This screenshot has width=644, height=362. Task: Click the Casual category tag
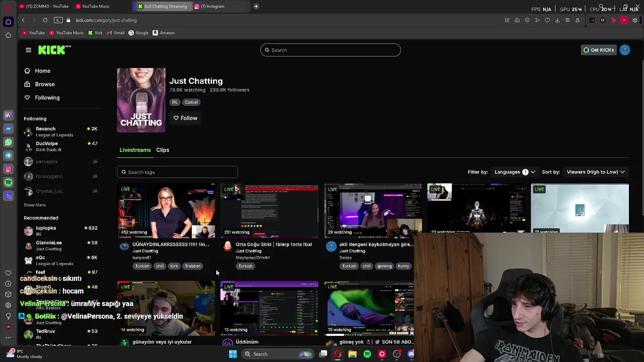pyautogui.click(x=191, y=102)
